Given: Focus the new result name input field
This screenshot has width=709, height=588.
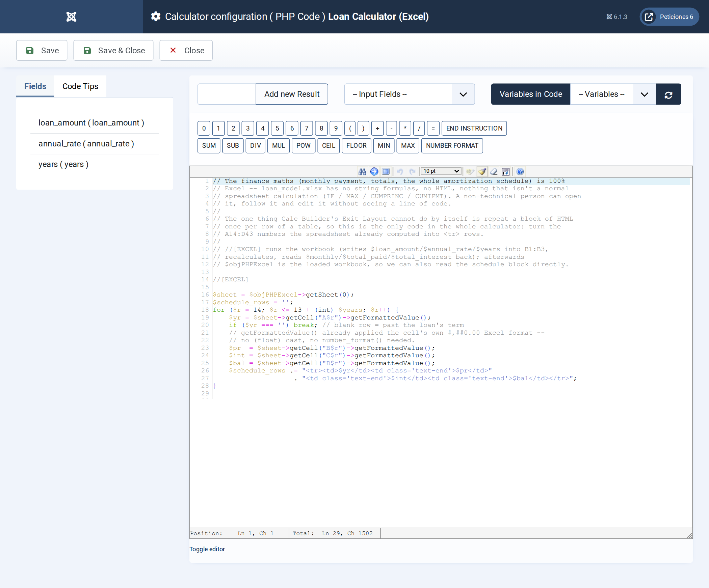Looking at the screenshot, I should pyautogui.click(x=227, y=94).
